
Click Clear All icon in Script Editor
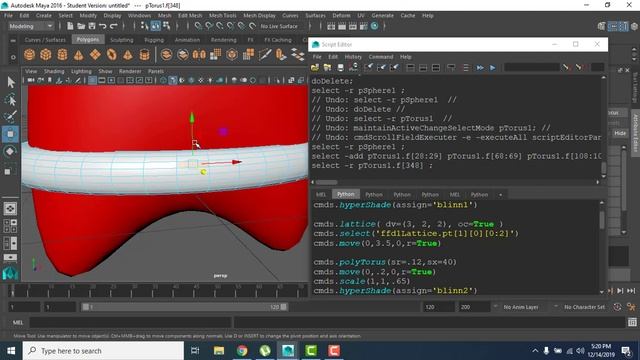[x=394, y=67]
